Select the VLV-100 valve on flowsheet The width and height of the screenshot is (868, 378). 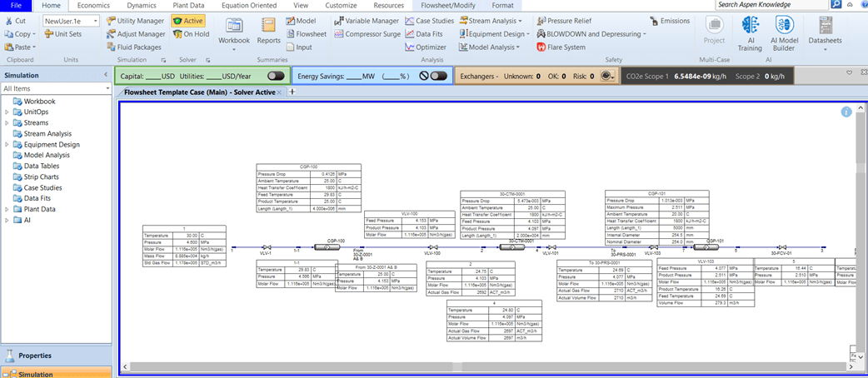click(435, 247)
